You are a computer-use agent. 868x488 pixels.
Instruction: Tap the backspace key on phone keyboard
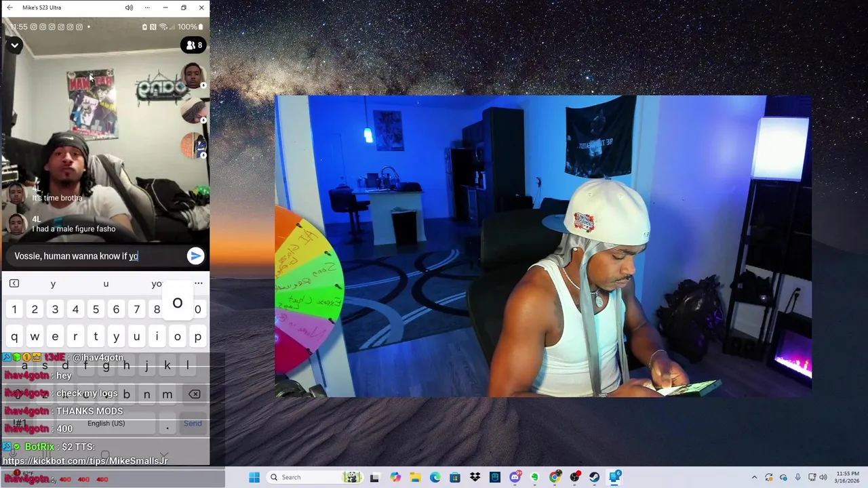[194, 394]
